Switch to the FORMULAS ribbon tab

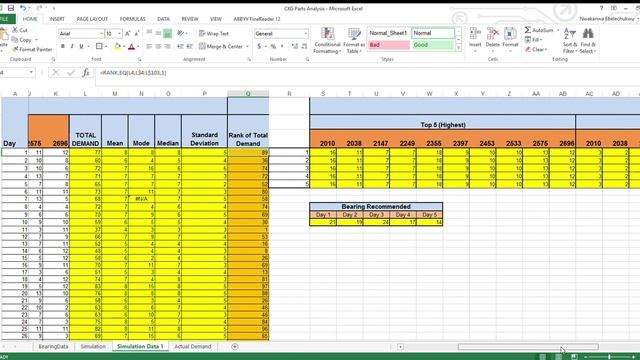coord(132,19)
